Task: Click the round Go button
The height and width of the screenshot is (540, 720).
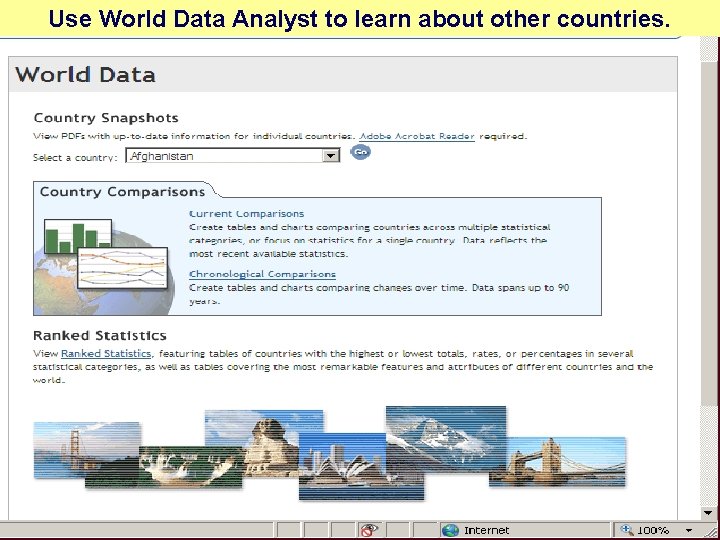Action: [360, 152]
